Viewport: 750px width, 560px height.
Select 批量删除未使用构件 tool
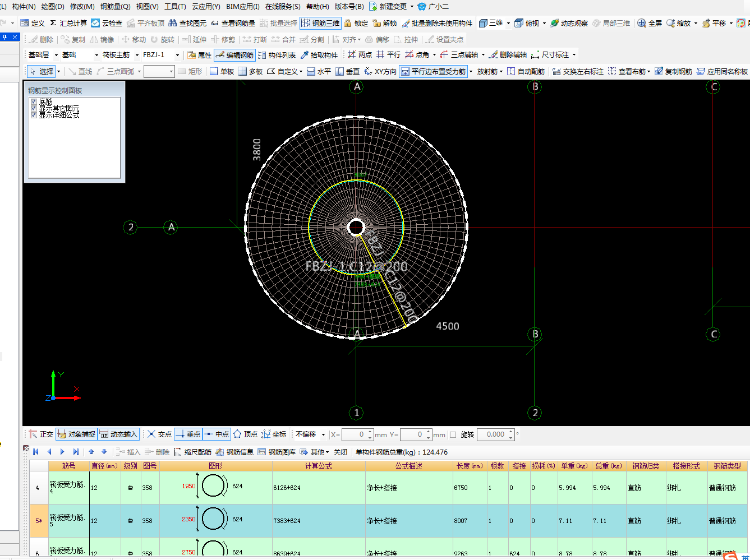coord(437,23)
